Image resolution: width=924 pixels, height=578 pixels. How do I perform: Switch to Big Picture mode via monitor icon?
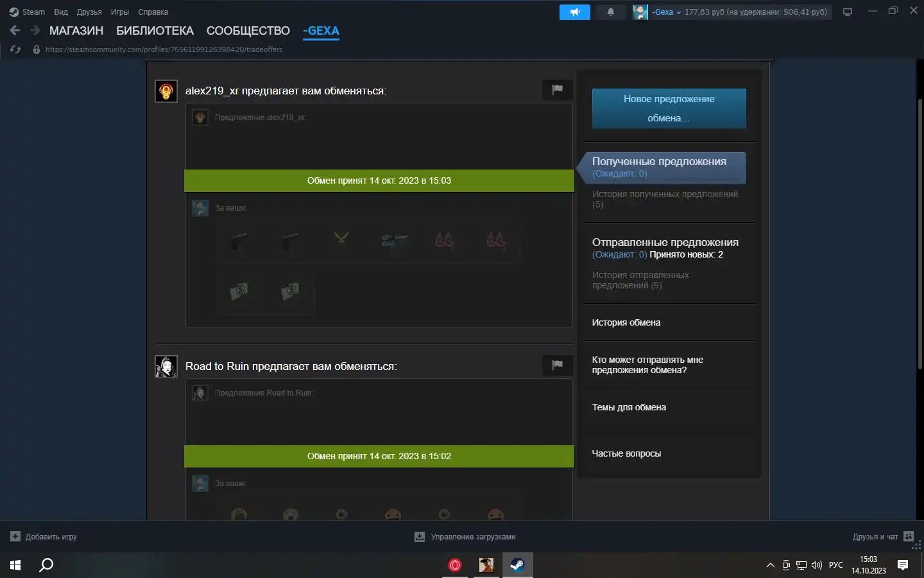[848, 12]
